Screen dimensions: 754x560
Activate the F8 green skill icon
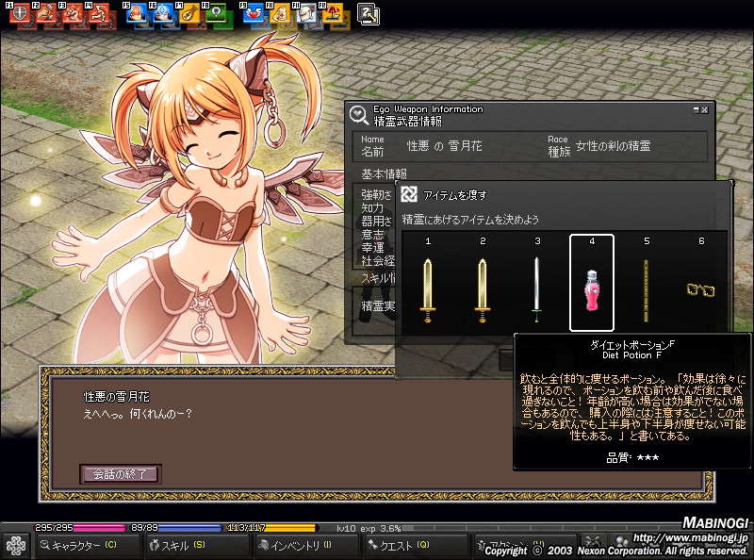(217, 13)
